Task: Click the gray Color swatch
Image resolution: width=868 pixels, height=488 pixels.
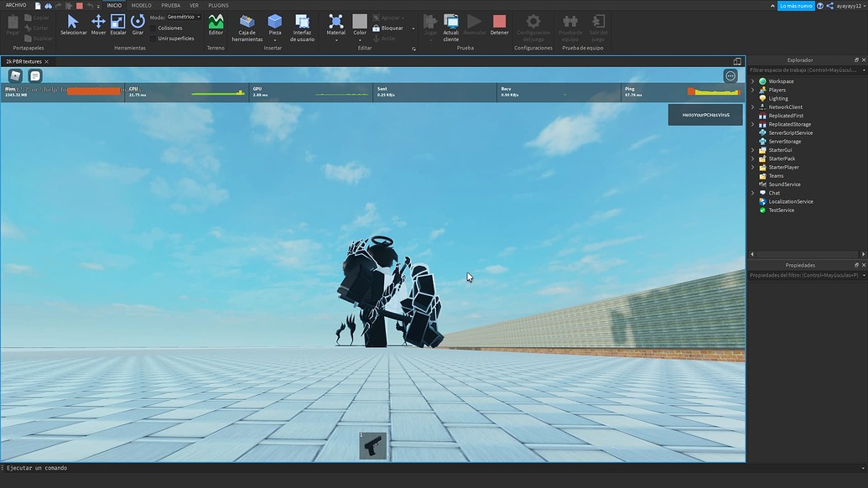Action: coord(360,21)
